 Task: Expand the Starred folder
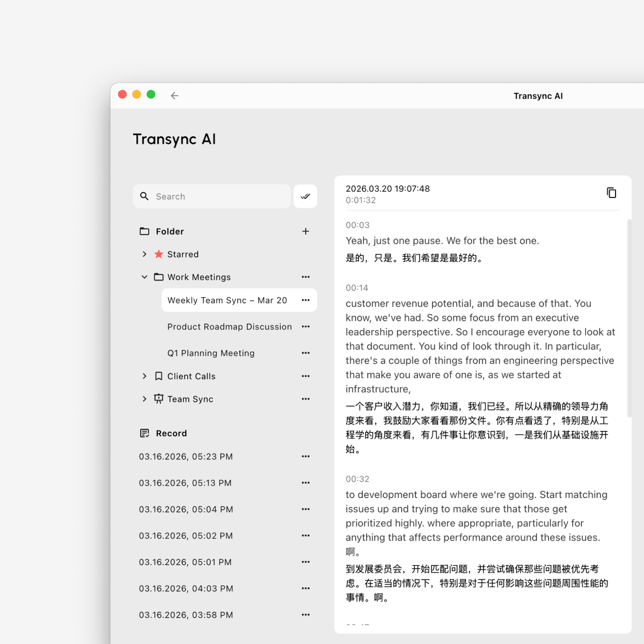144,254
